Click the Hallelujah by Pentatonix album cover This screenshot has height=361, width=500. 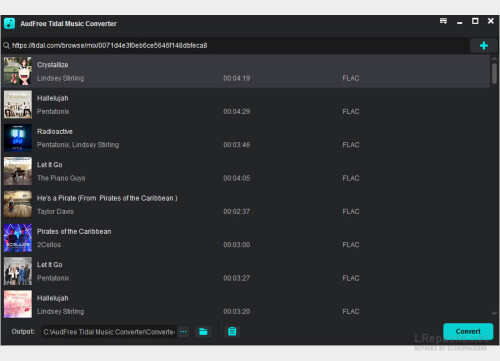click(x=18, y=104)
